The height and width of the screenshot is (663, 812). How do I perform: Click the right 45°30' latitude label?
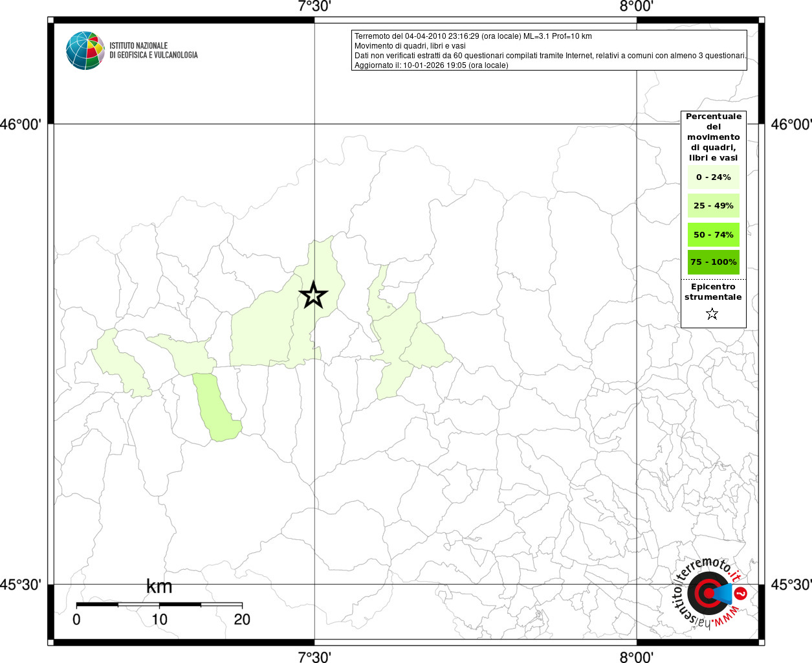pos(791,585)
